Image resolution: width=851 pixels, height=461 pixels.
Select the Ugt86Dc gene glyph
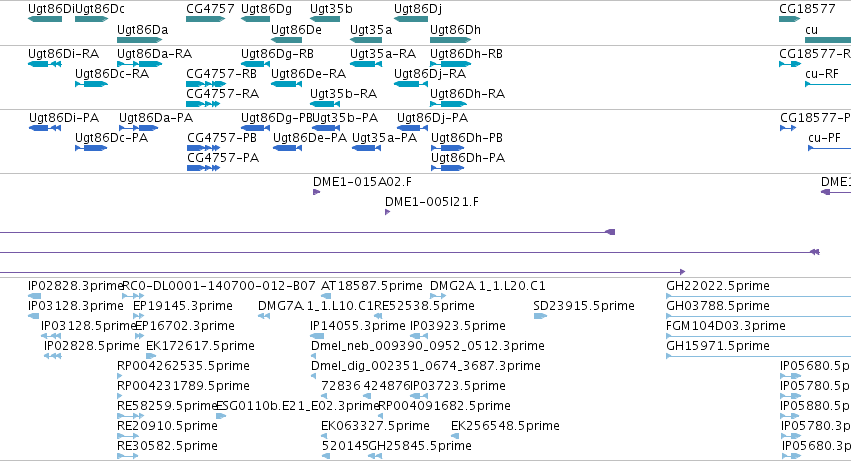(x=91, y=19)
